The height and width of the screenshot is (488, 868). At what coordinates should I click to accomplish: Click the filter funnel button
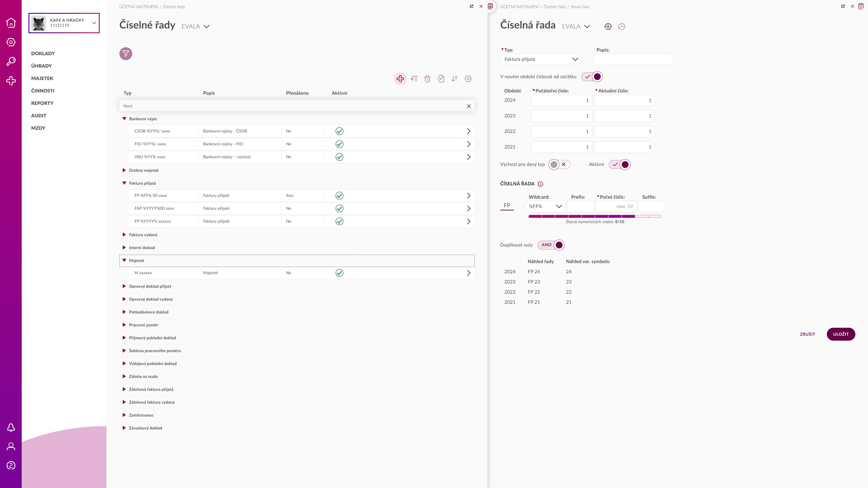click(x=126, y=54)
